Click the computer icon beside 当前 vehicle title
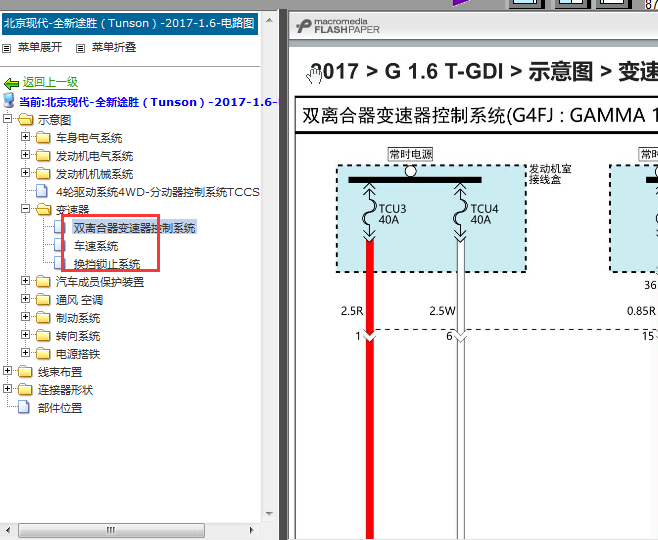The height and width of the screenshot is (540, 658). tap(9, 102)
